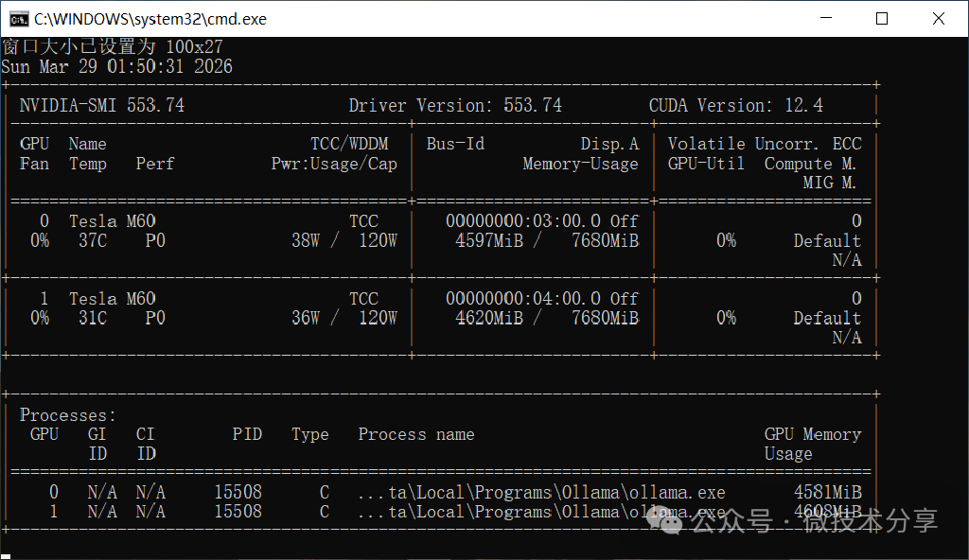This screenshot has height=560, width=969.
Task: Click the Processes: section heading
Action: pos(68,415)
